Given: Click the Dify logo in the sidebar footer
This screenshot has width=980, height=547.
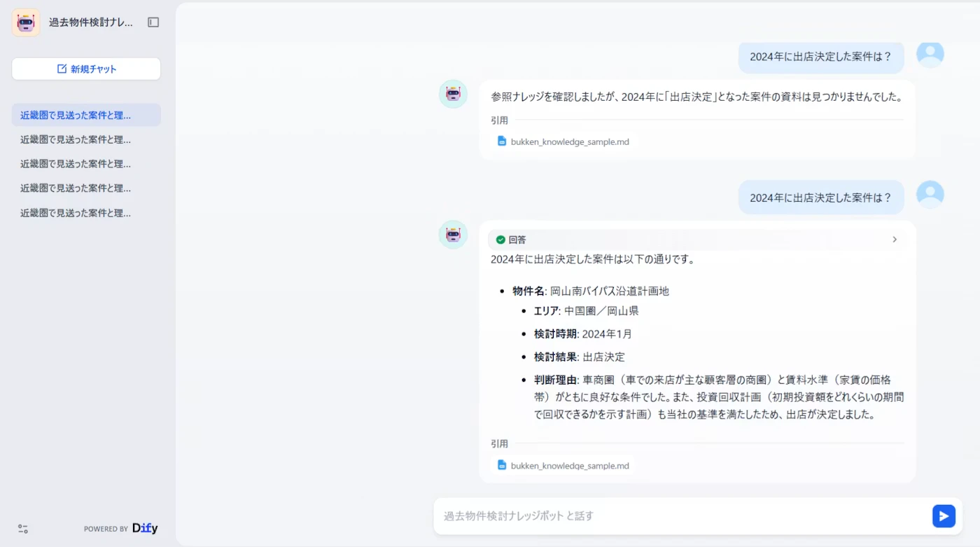Looking at the screenshot, I should click(x=145, y=528).
